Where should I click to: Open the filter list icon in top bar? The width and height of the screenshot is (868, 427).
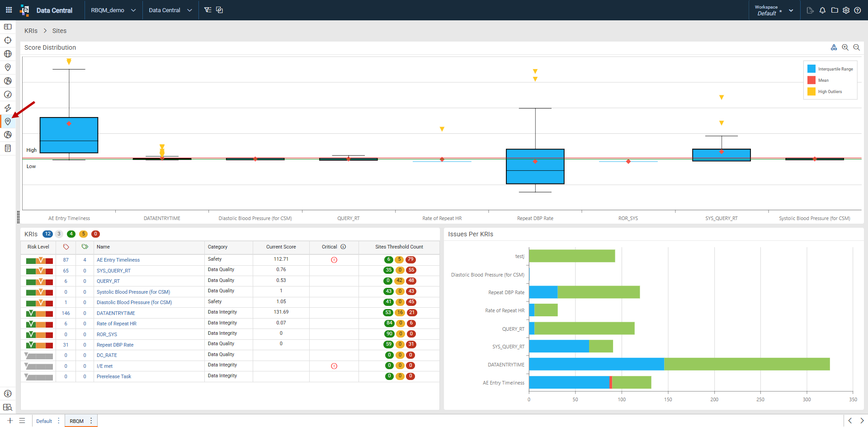(208, 10)
